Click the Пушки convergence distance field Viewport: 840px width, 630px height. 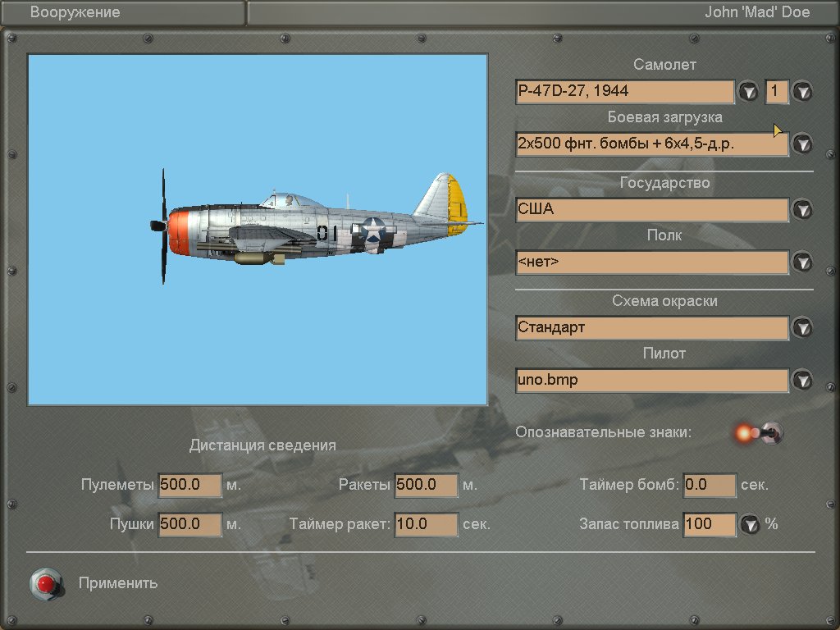(189, 524)
